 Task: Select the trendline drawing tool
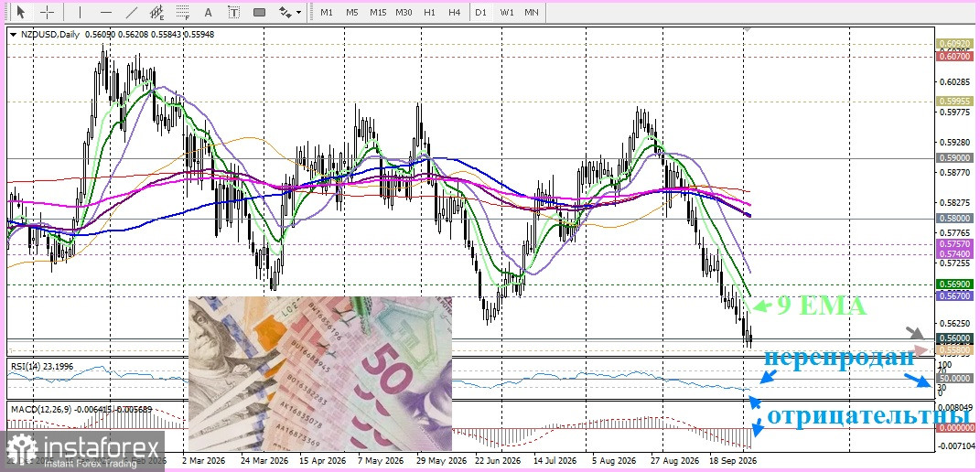click(x=131, y=12)
